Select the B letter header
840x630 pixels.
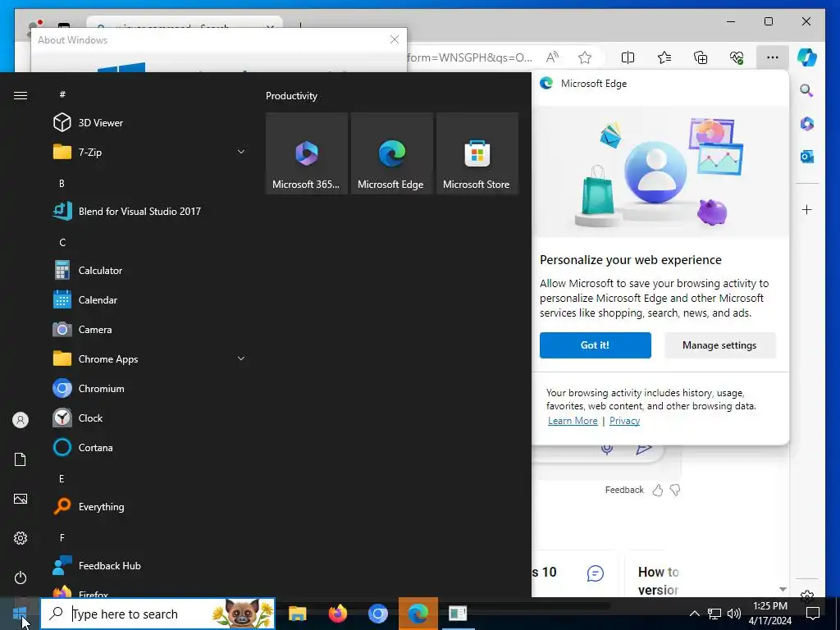point(62,183)
